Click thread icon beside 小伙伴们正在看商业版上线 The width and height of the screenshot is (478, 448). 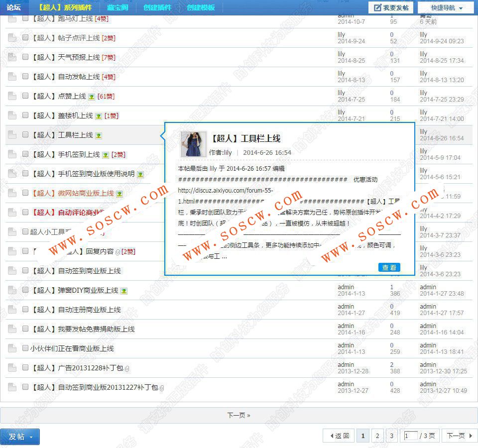coord(12,348)
